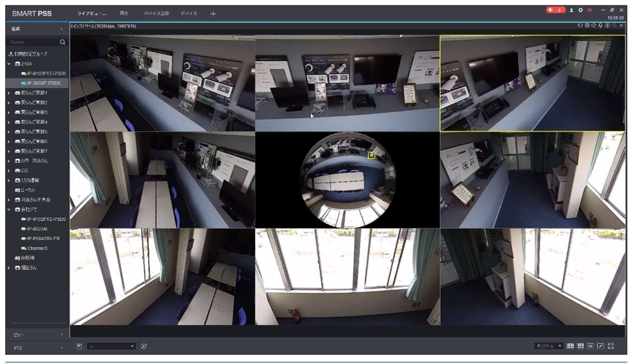The height and width of the screenshot is (364, 633).
Task: Start recording with the pane's record icon
Action: click(x=608, y=26)
